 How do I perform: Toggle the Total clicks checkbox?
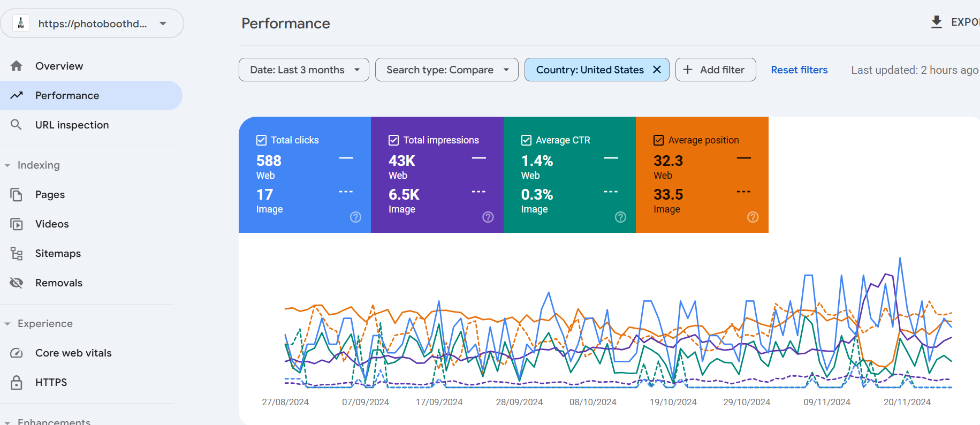click(x=261, y=140)
